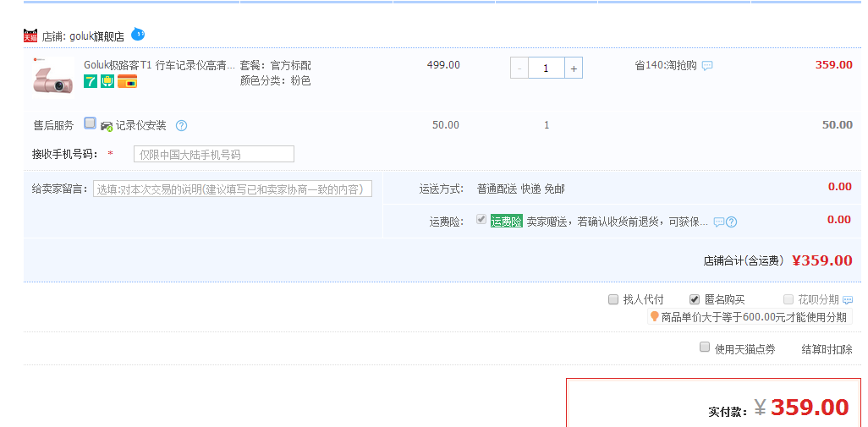Click the 普通配送 快递 免邮 shipping text
The height and width of the screenshot is (427, 868).
point(521,189)
